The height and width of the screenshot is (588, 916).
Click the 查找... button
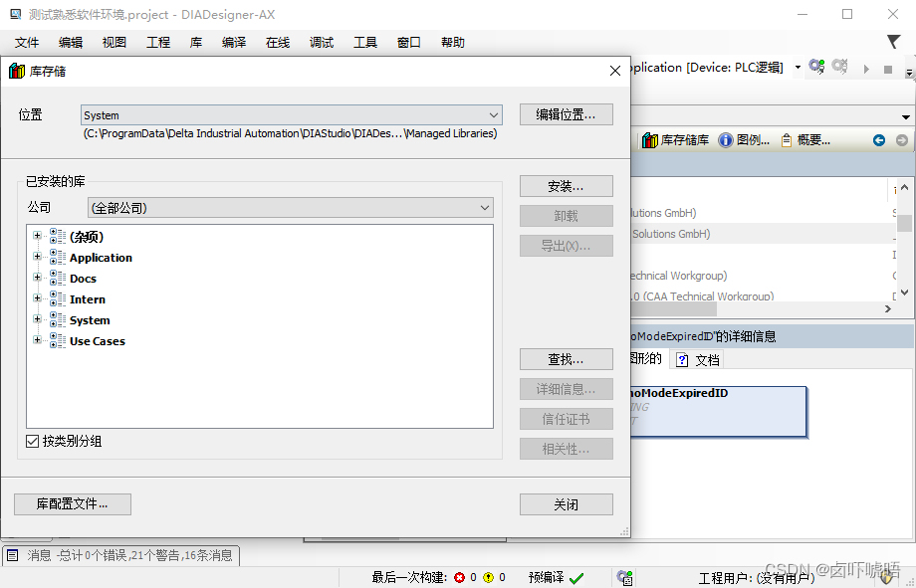(x=567, y=359)
